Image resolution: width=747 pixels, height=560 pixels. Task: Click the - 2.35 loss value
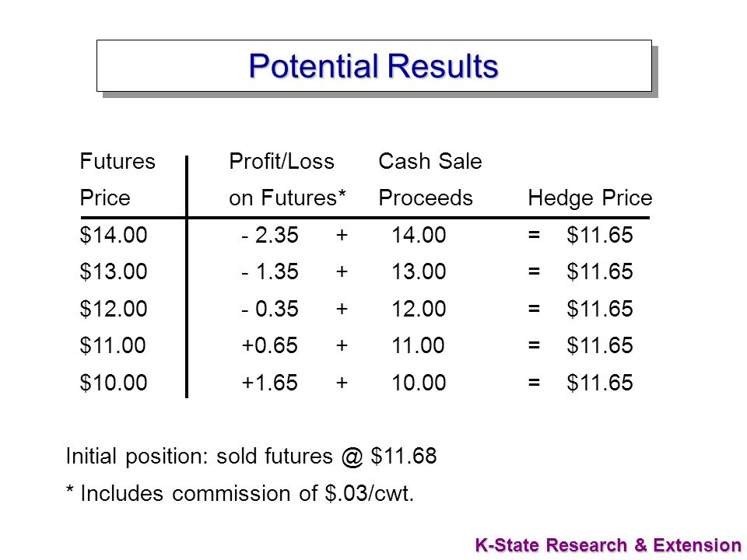point(270,235)
